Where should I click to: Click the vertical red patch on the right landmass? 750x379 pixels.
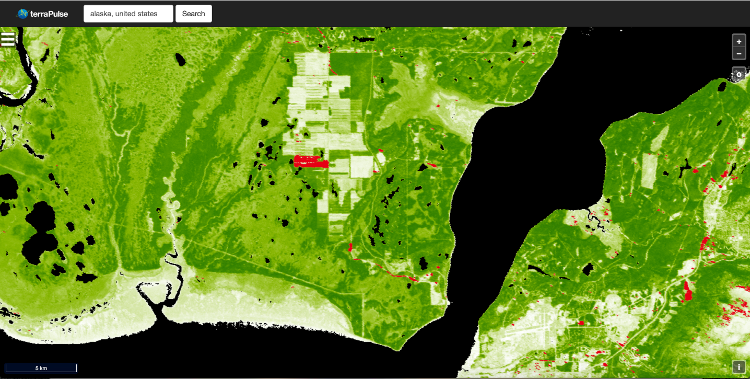tap(688, 290)
